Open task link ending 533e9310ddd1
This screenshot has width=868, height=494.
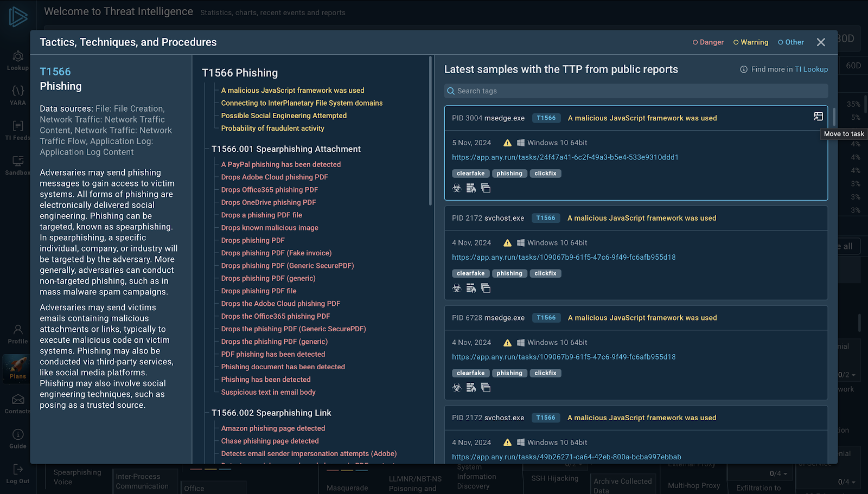[x=565, y=157]
